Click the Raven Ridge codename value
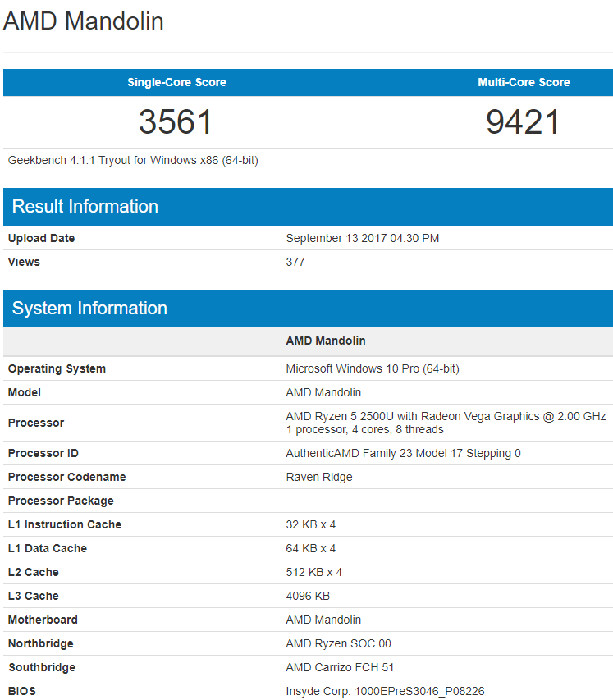613x700 pixels. pos(319,477)
